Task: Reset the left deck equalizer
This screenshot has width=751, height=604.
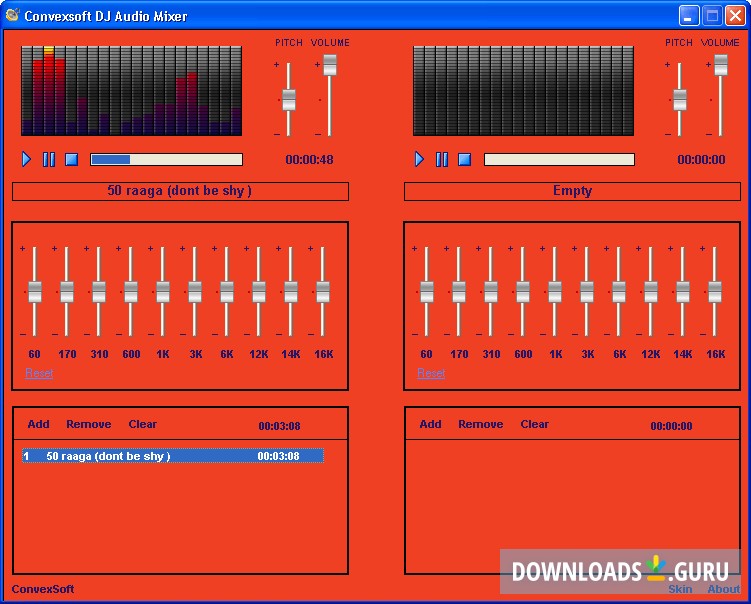Action: click(x=39, y=373)
